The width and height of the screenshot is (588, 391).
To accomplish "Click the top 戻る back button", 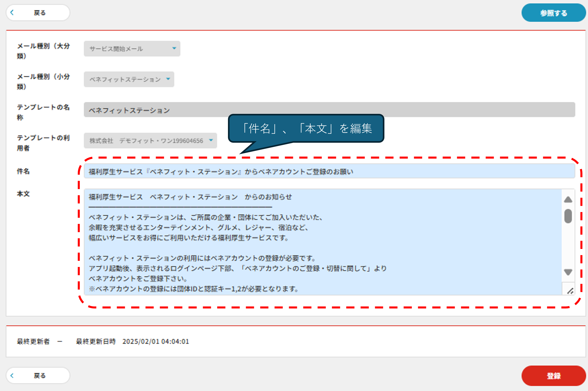I will click(x=38, y=13).
